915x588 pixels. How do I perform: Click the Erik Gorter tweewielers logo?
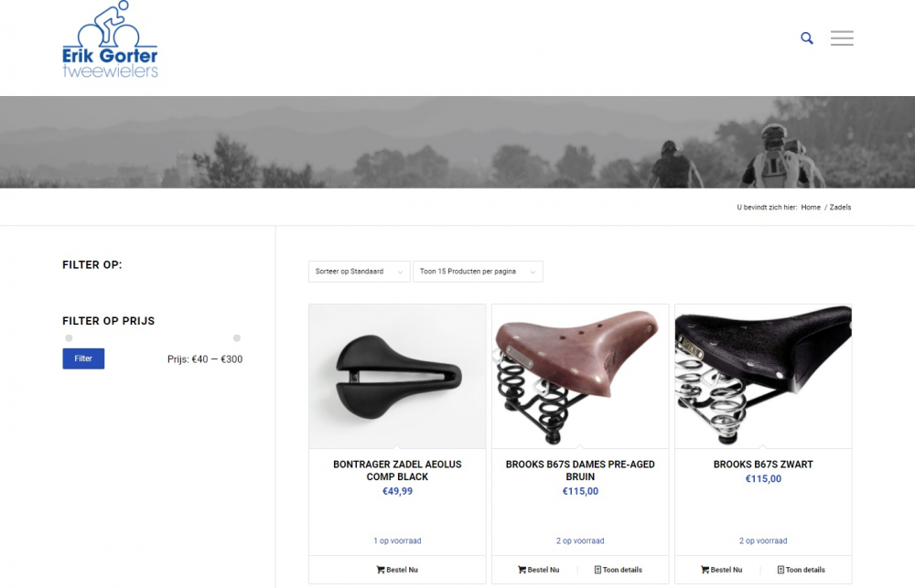click(x=111, y=39)
